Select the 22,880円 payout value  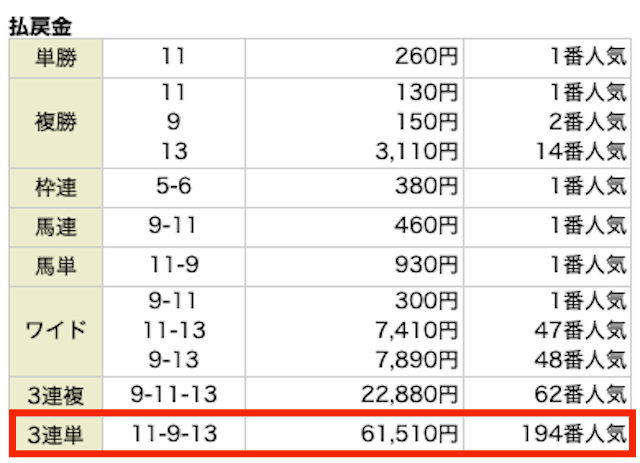[x=409, y=394]
